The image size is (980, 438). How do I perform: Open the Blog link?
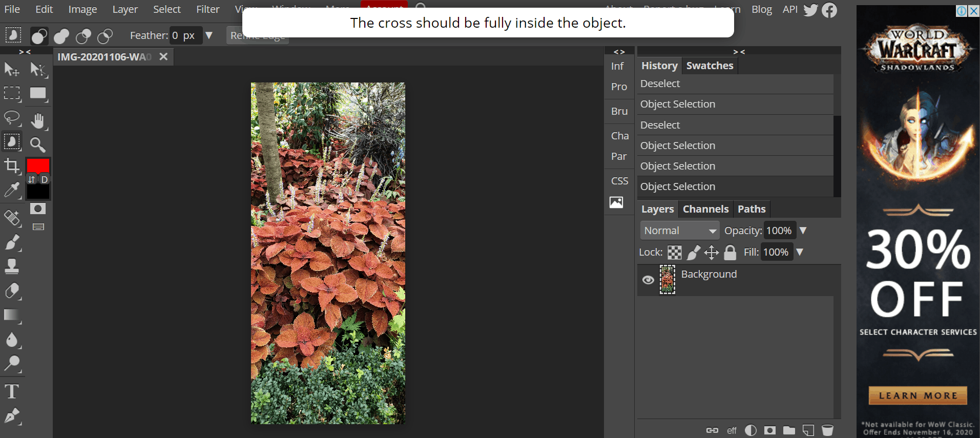(761, 9)
